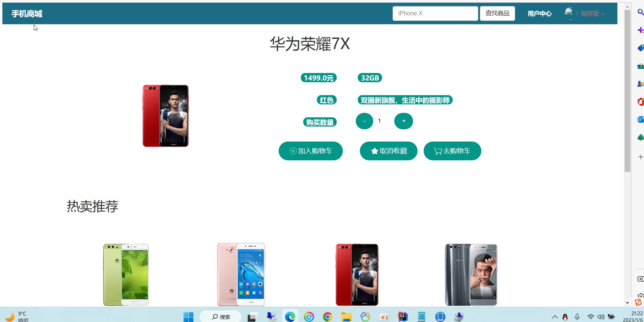
Task: Open the gray Honor 9 phone recommendation
Action: [x=471, y=274]
